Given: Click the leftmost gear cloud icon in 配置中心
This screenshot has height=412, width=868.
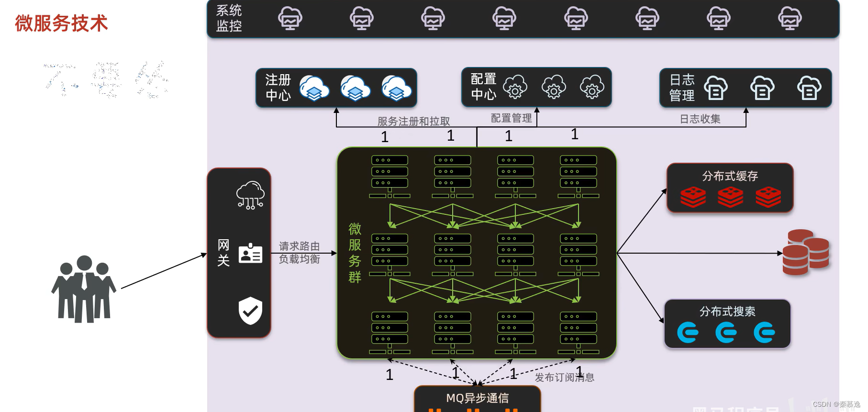Looking at the screenshot, I should point(515,87).
